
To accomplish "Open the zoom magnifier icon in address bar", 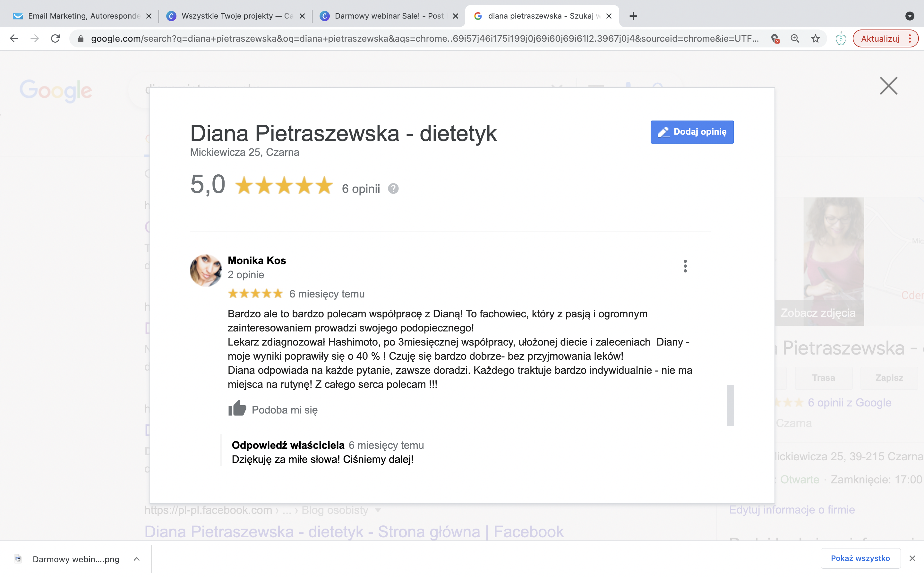I will [795, 38].
